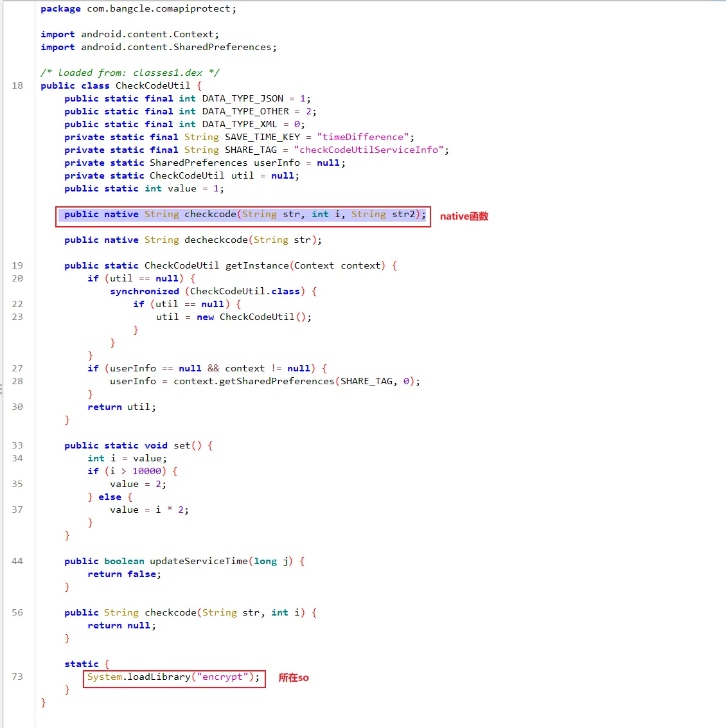Click 'context != null' condition
Screen dimensions: 726x728
267,369
